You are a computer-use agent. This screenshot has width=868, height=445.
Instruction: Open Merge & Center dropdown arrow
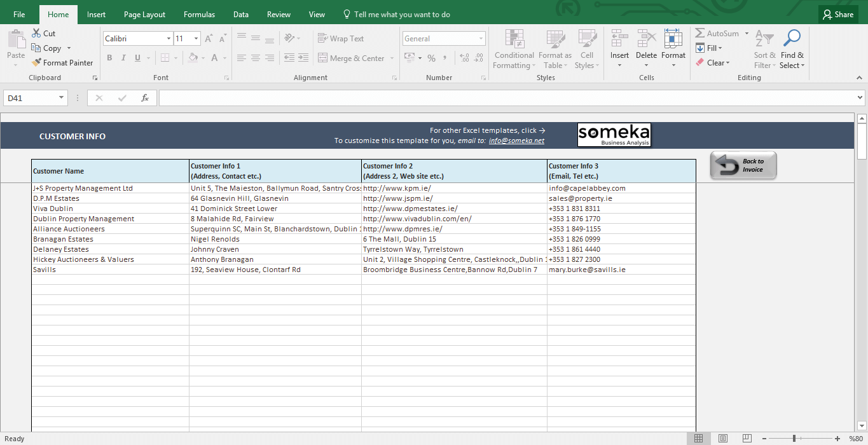392,58
